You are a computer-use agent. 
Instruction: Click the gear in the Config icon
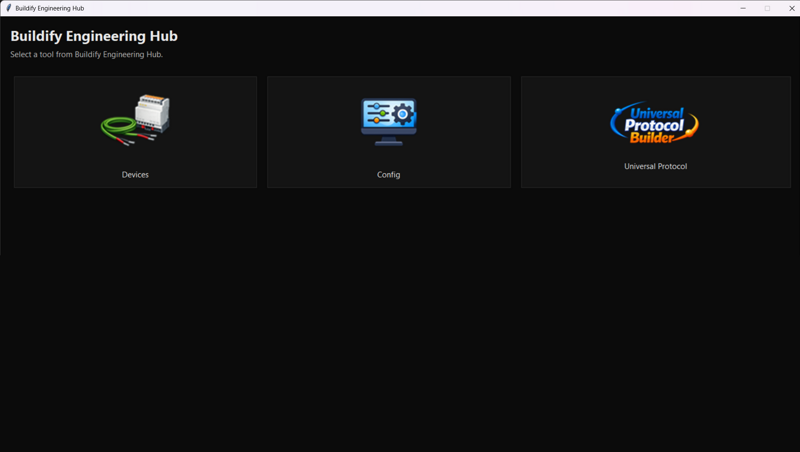coord(403,114)
